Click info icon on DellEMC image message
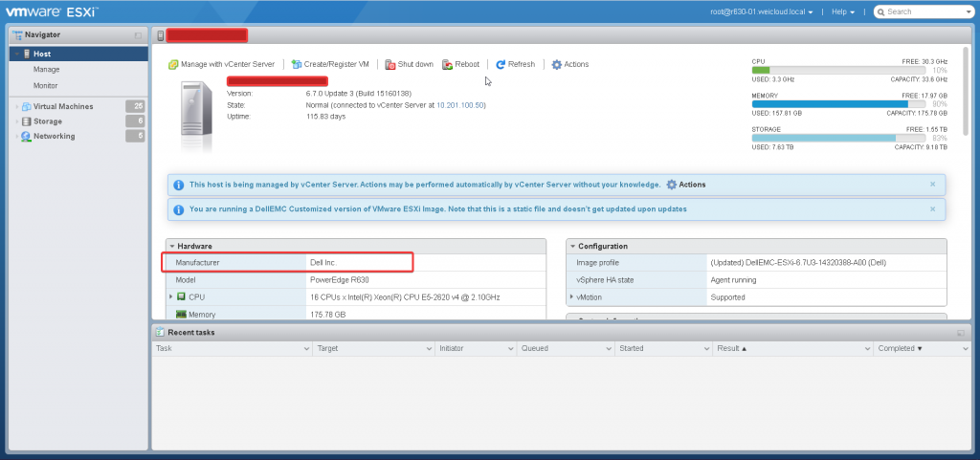 (178, 209)
